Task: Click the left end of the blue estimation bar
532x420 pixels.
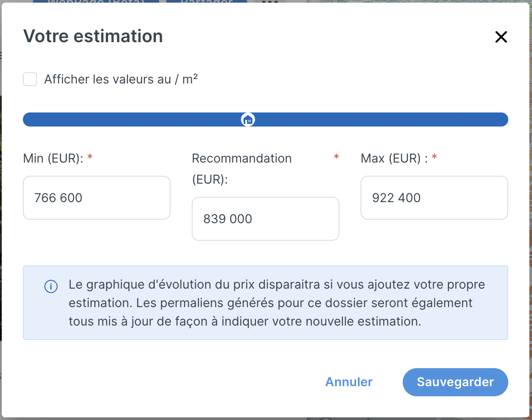Action: 27,119
